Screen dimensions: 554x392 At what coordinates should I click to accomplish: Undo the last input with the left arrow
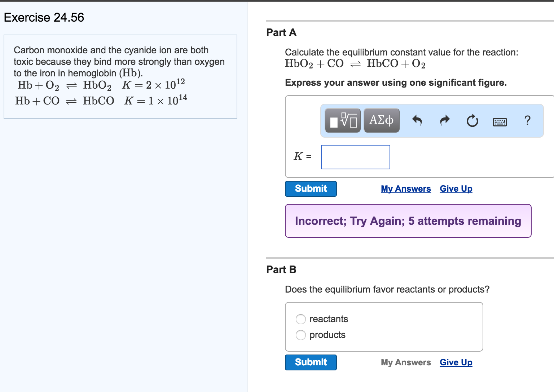[417, 120]
